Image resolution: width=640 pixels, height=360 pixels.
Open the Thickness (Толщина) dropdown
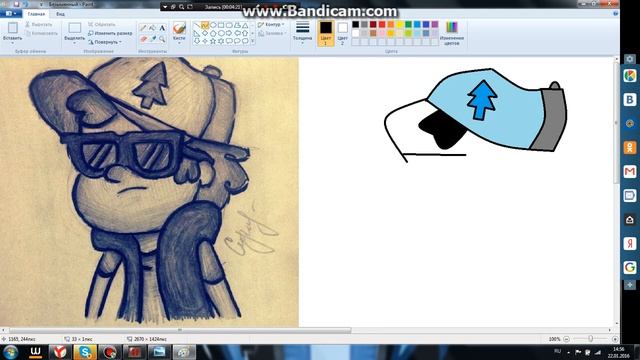click(x=302, y=32)
